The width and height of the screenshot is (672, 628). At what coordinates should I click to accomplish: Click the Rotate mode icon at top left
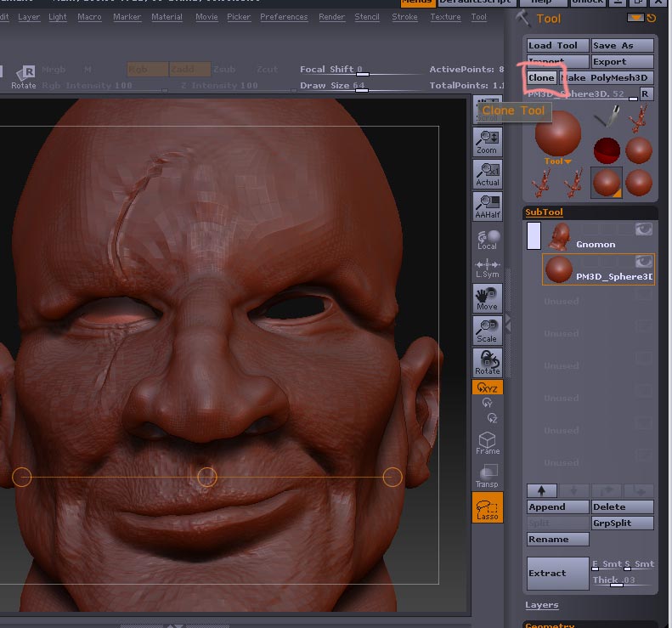pos(24,77)
